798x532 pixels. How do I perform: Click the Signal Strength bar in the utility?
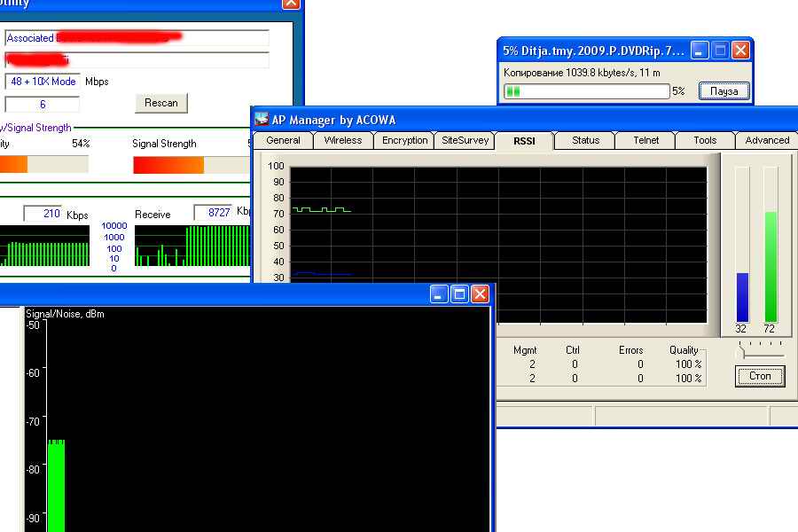(x=191, y=165)
